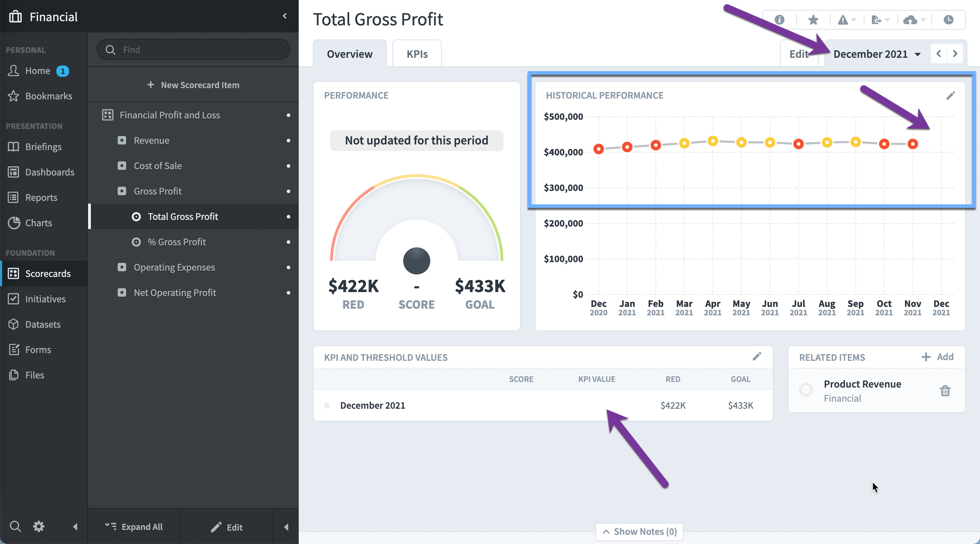Open settings gear icon
This screenshot has width=980, height=544.
pos(38,526)
